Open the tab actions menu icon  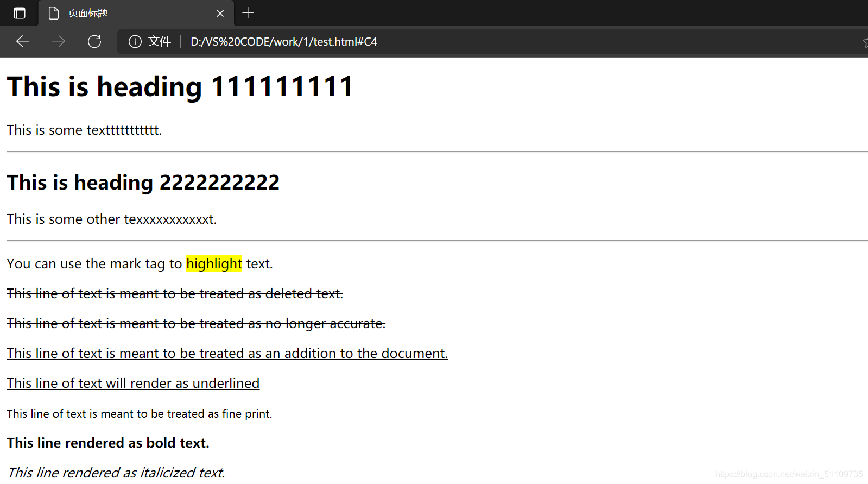(20, 13)
